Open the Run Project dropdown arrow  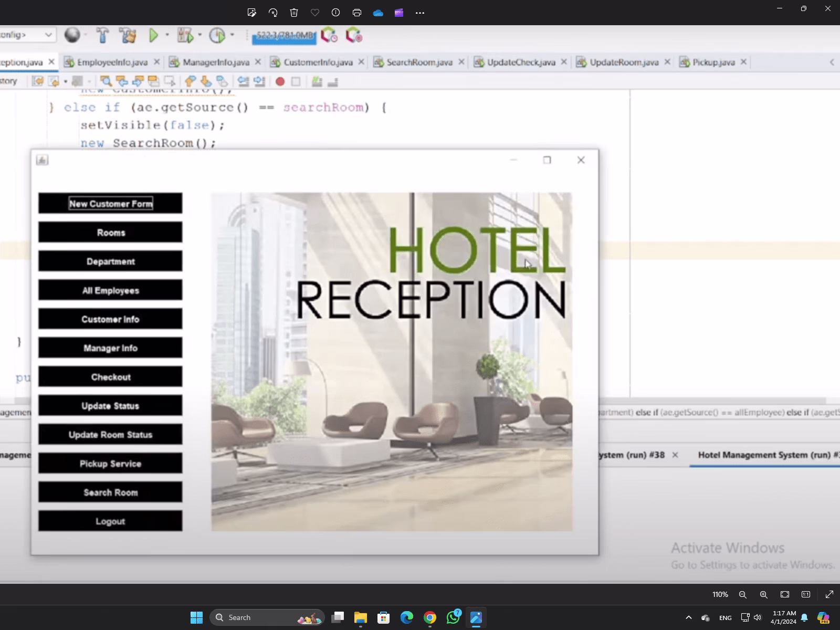167,35
